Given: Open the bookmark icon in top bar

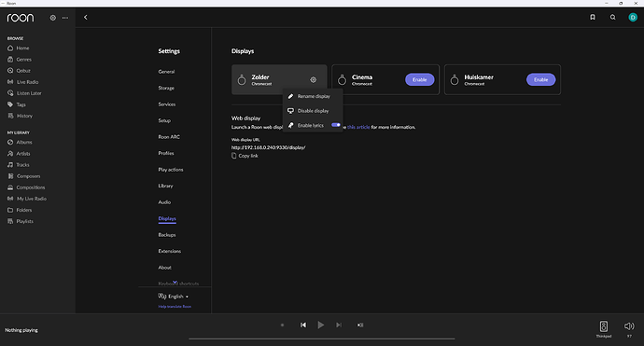Looking at the screenshot, I should tap(593, 17).
